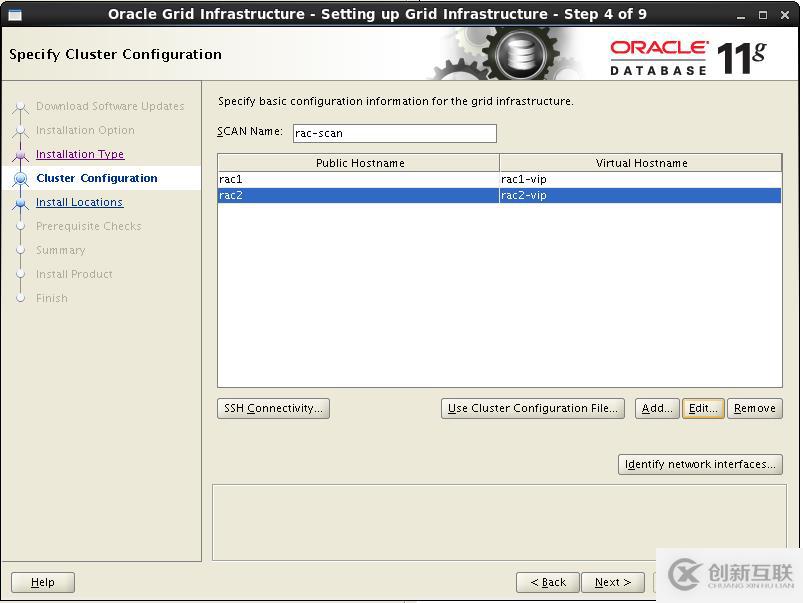Image resolution: width=803 pixels, height=603 pixels.
Task: Click into the SCAN Name field
Action: (x=393, y=133)
